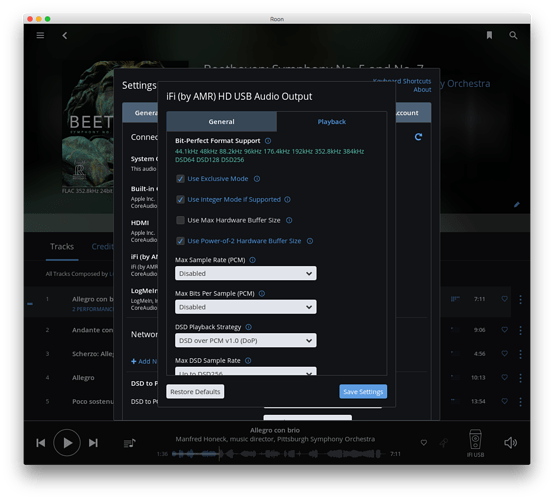Favorite the 4:56 Scherzo track

coord(505,354)
